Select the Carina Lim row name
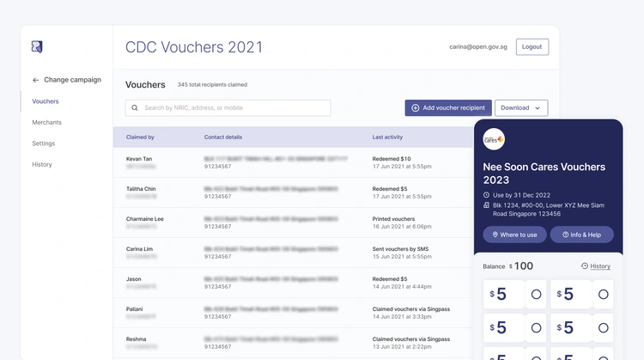644x360 pixels. (139, 248)
